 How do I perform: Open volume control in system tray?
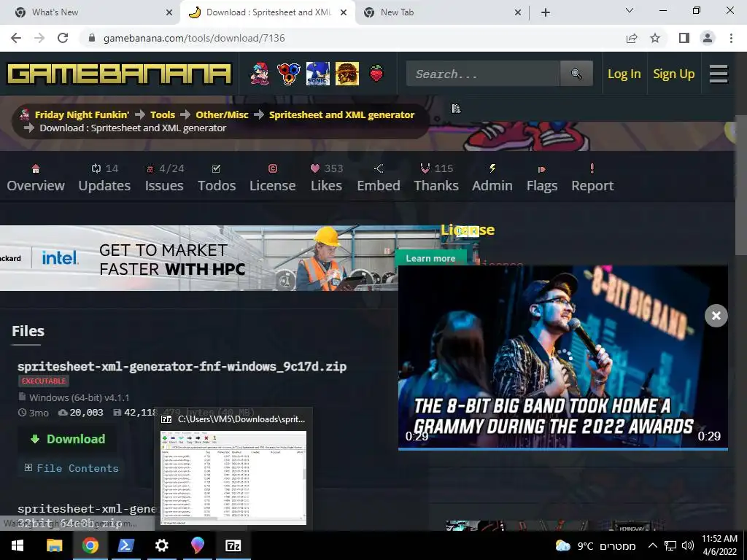(x=687, y=545)
